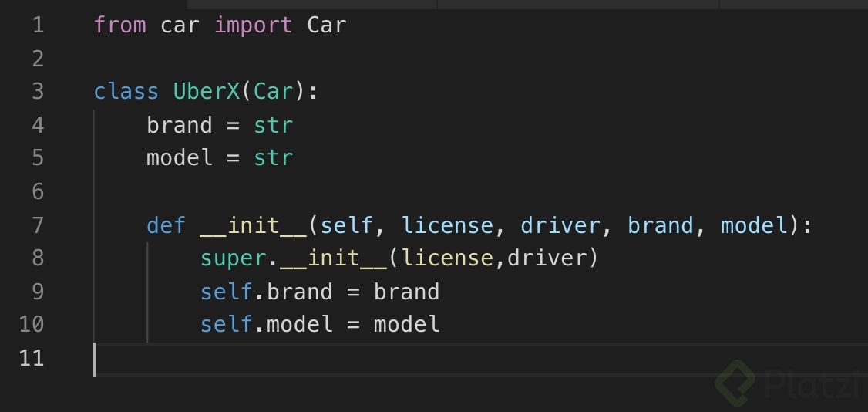Click 'str' on the brand = str line
This screenshot has width=868, height=412.
click(x=273, y=125)
